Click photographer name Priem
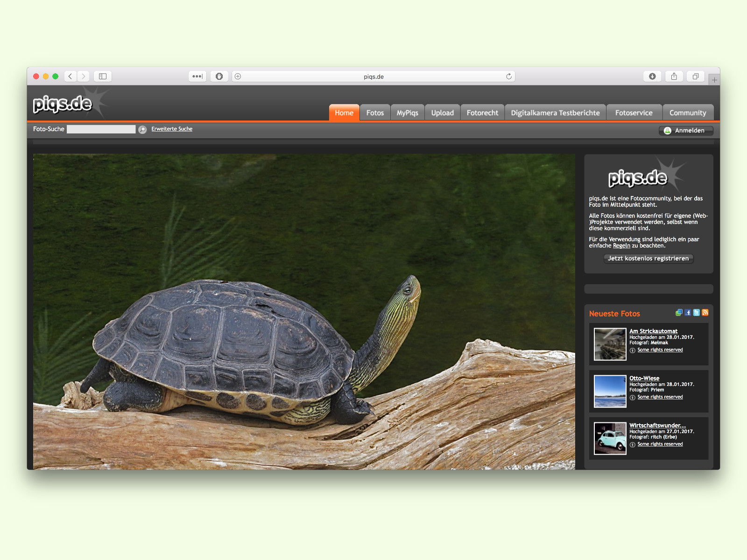 coord(657,390)
